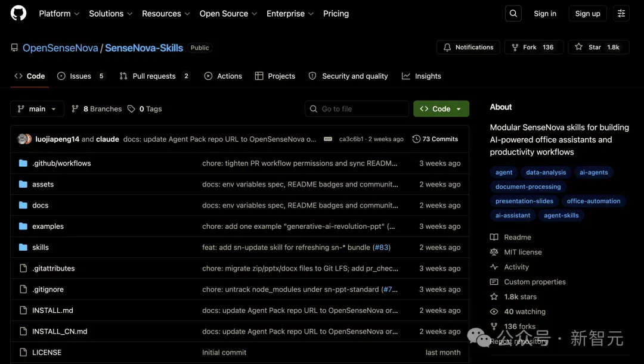Click the assets folder icon
The image size is (644, 364).
(23, 184)
